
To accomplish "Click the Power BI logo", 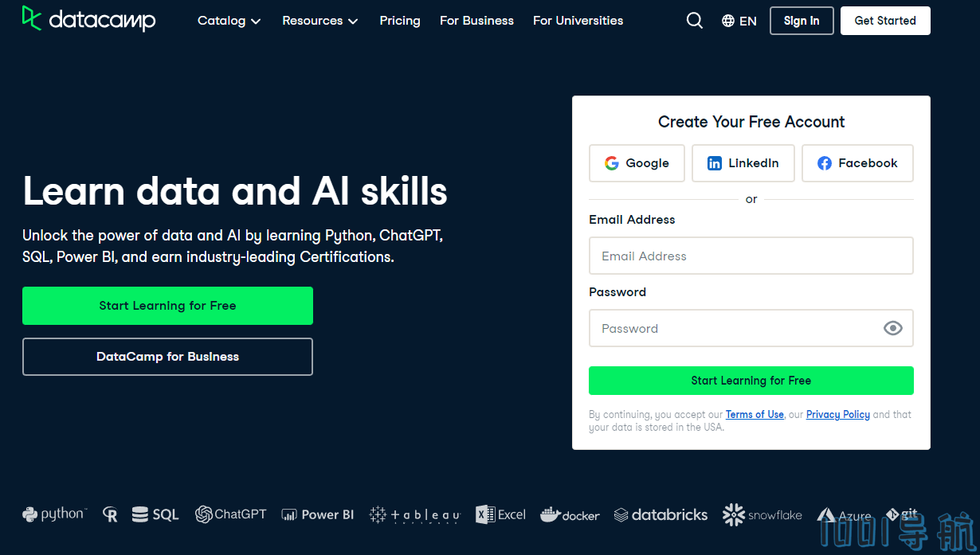I will (318, 514).
